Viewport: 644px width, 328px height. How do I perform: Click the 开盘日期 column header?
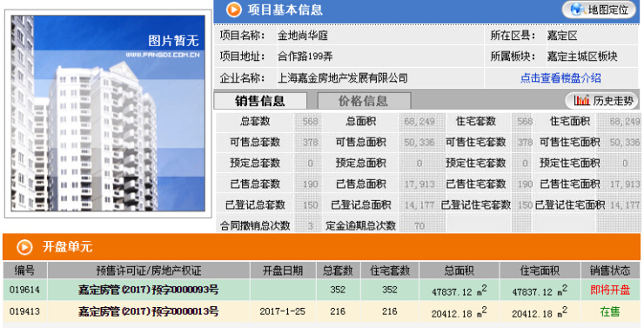[283, 271]
